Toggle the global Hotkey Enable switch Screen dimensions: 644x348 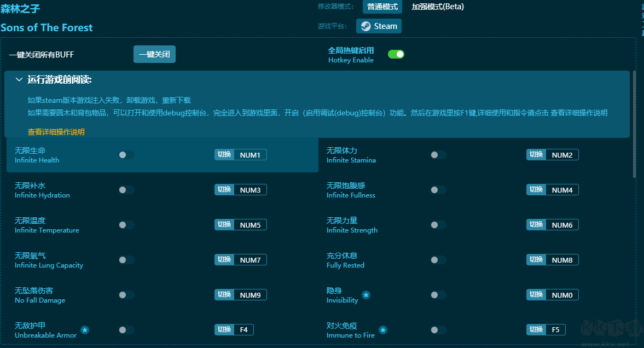tap(396, 54)
